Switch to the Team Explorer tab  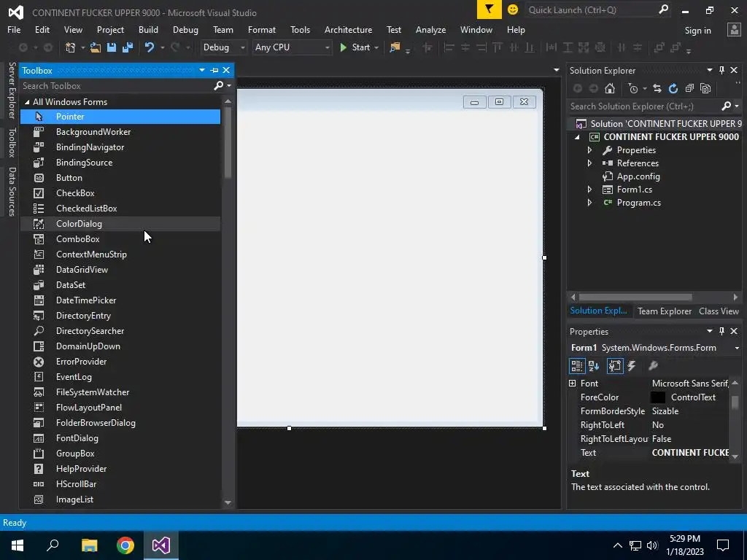664,311
